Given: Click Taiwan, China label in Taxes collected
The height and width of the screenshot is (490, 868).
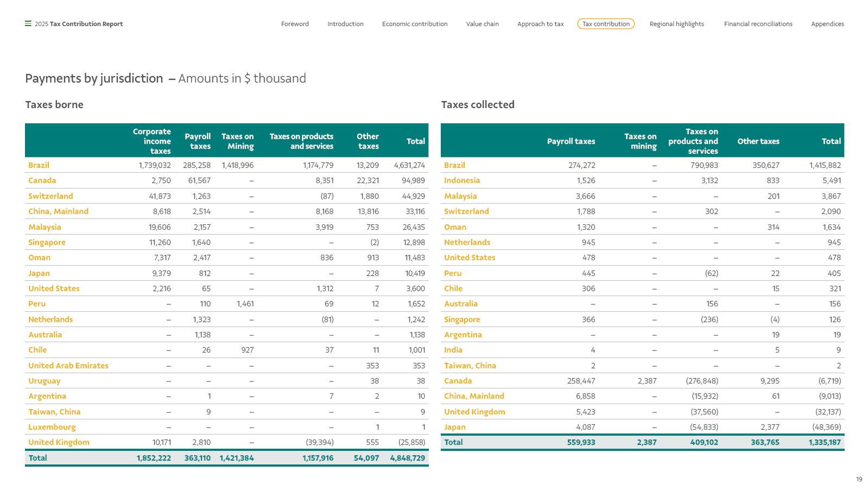Looking at the screenshot, I should tap(470, 366).
